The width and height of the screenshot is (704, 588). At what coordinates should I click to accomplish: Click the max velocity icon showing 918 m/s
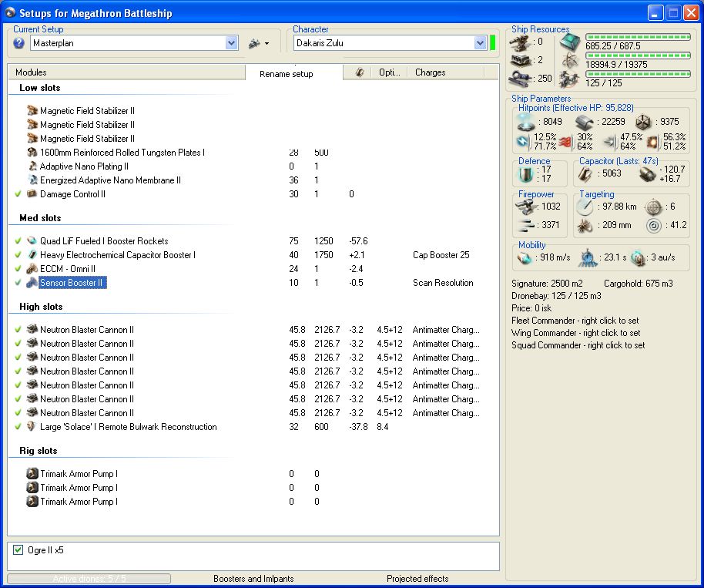click(525, 258)
